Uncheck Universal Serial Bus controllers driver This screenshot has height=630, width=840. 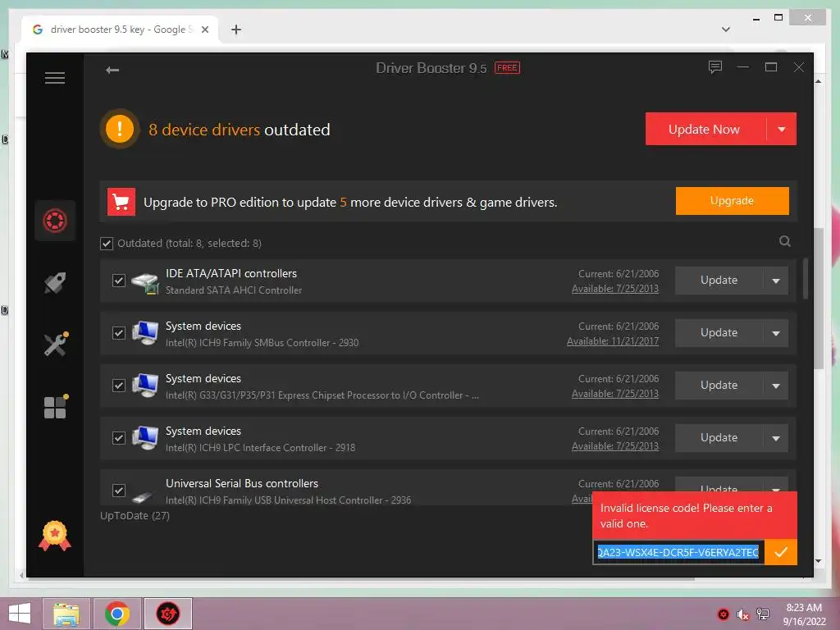coord(119,491)
